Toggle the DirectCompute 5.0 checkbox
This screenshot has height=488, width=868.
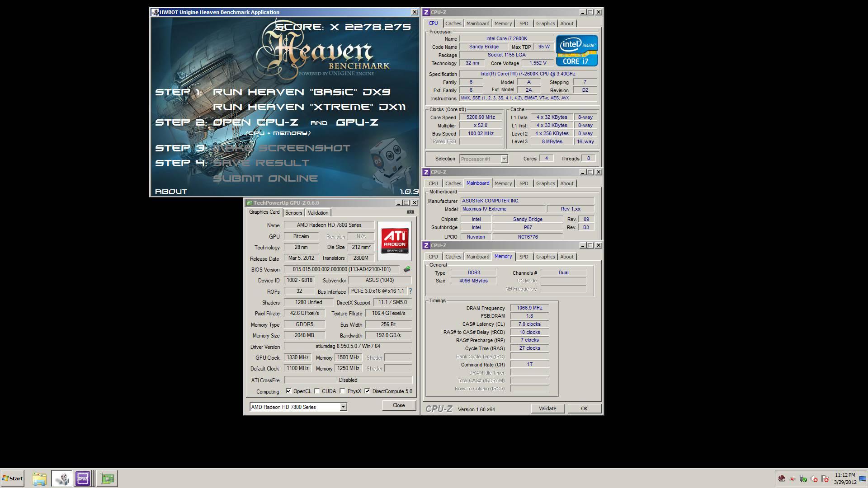367,391
